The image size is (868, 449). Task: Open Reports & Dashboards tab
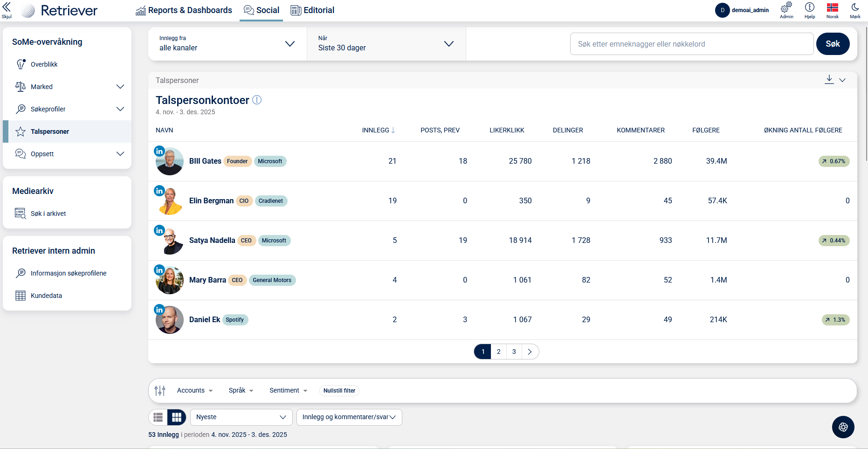click(x=184, y=10)
